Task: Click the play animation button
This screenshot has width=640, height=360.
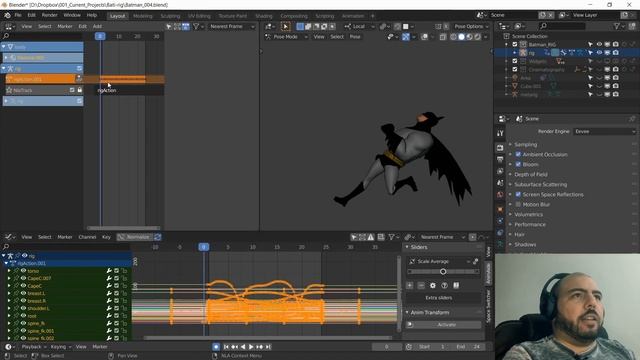Action: (x=251, y=347)
